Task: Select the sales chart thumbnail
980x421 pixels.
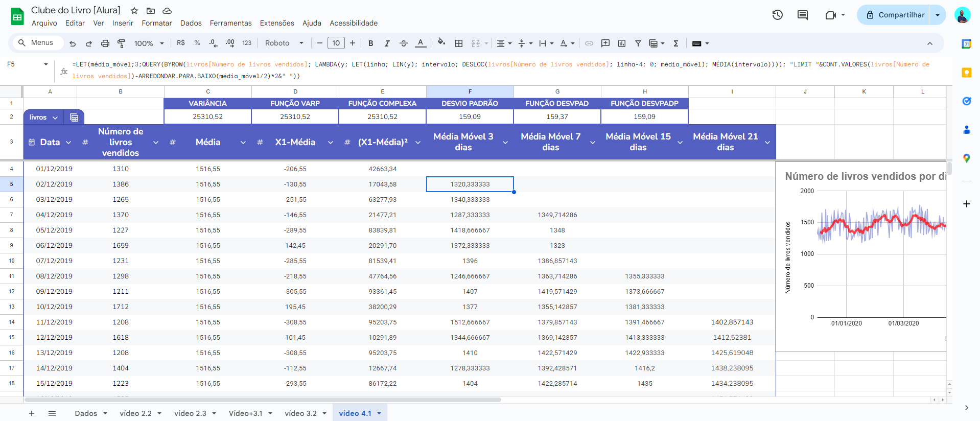Action: click(861, 256)
